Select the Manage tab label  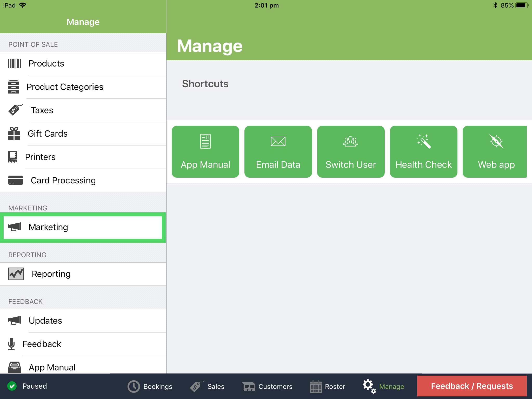(392, 387)
